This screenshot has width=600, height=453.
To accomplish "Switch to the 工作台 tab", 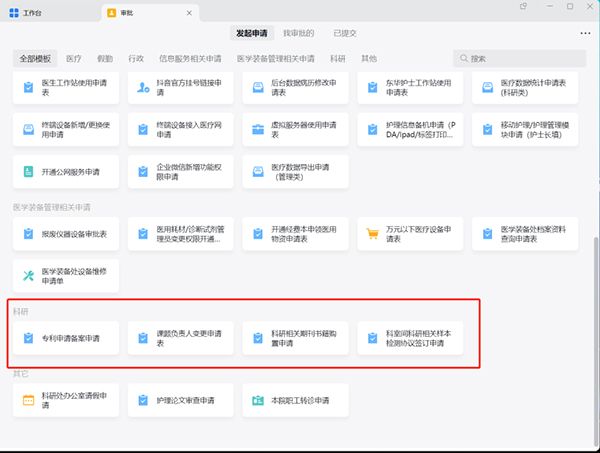I will click(26, 13).
